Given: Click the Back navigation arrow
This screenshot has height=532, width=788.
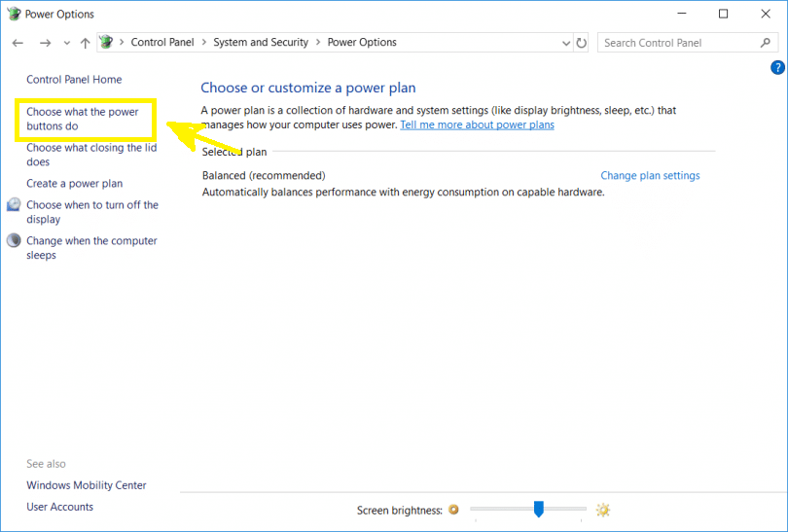Looking at the screenshot, I should (x=18, y=43).
